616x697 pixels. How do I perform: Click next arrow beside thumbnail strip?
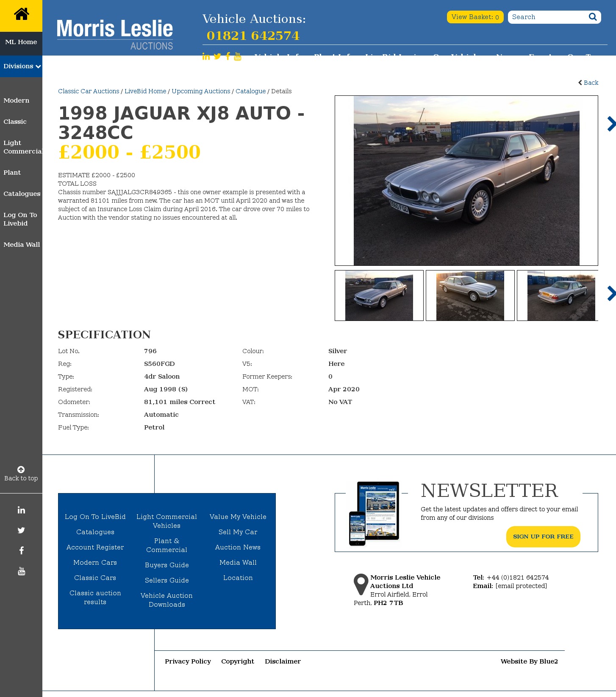click(x=611, y=293)
